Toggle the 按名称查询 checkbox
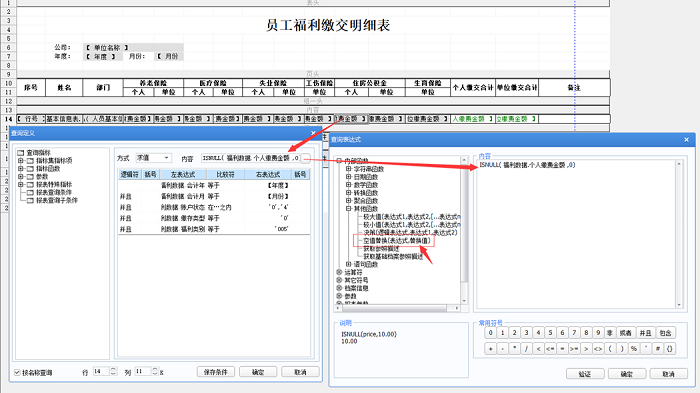The height and width of the screenshot is (393, 700). click(17, 372)
